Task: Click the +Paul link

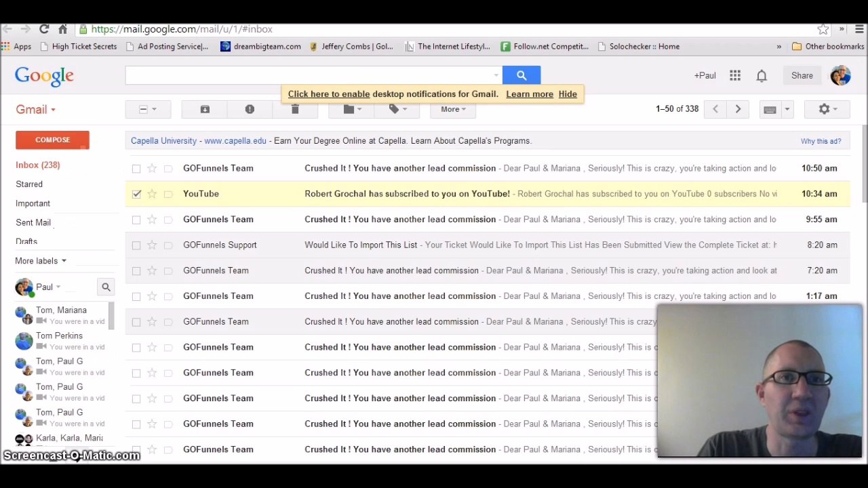Action: tap(705, 76)
